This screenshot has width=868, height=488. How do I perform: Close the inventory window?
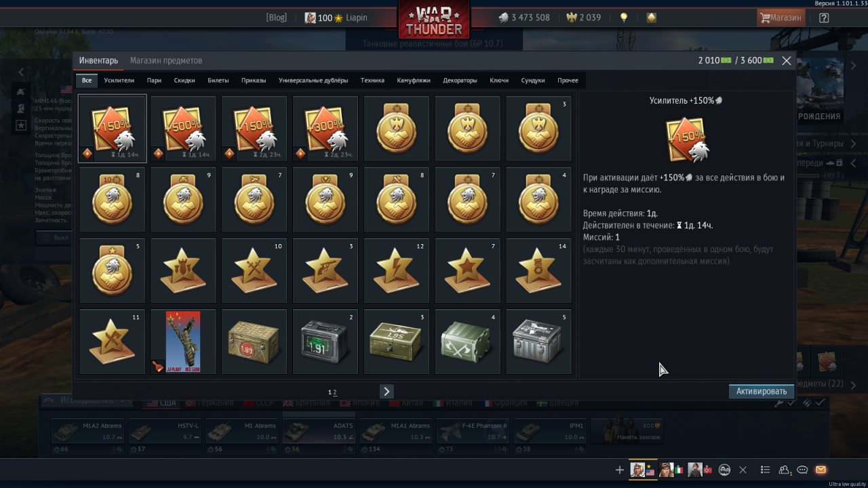coord(787,60)
